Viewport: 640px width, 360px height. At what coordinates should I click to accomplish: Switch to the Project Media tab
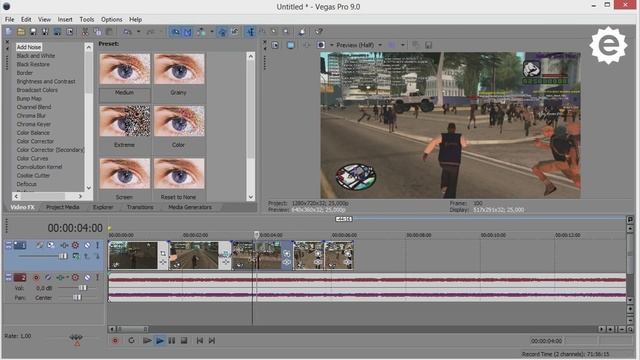click(x=62, y=207)
